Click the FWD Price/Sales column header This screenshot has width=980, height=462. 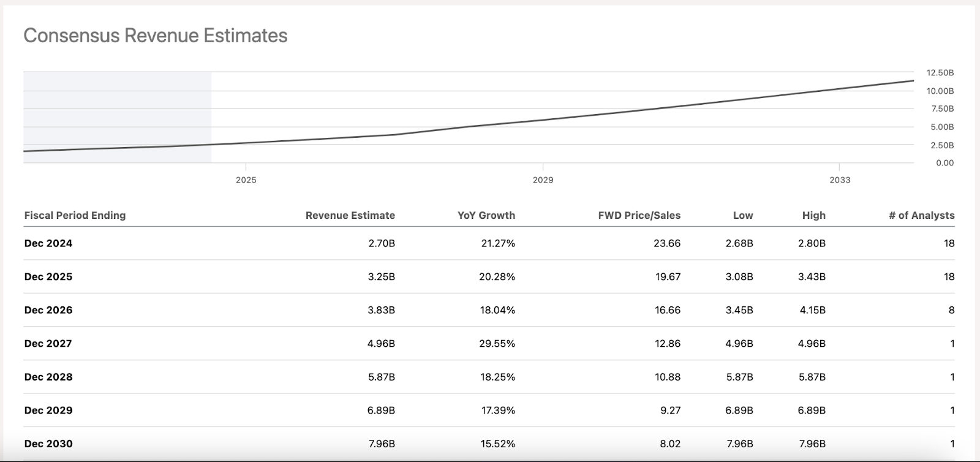(x=639, y=215)
